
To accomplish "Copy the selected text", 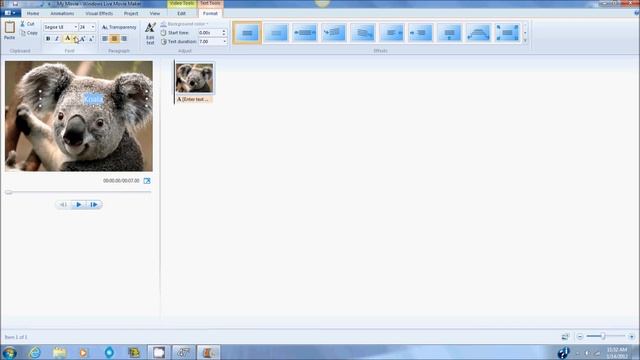I will tap(29, 33).
